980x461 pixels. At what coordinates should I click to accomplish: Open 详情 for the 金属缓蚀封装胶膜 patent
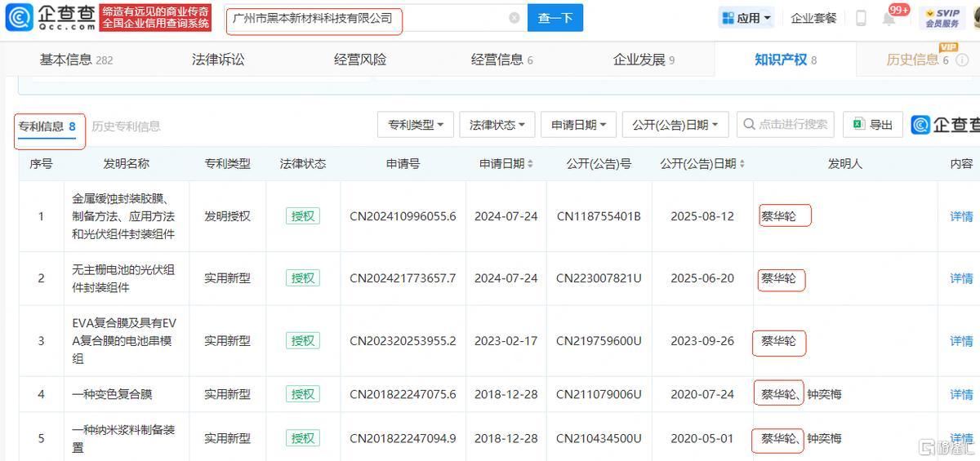pos(961,216)
